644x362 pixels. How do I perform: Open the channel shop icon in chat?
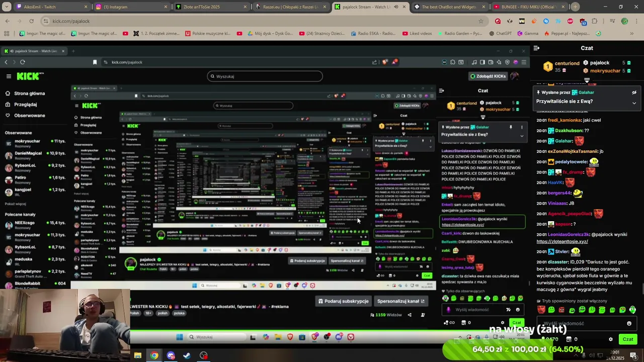click(x=569, y=339)
